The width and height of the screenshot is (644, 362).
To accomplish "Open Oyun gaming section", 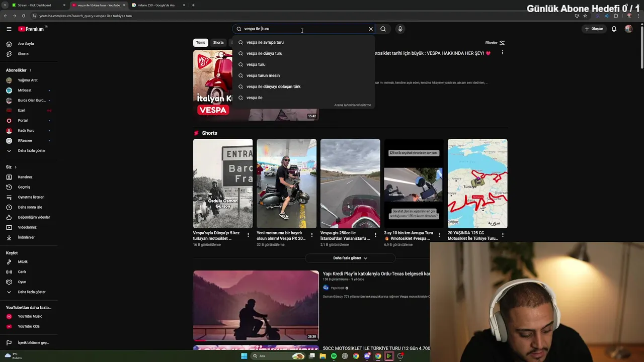I will (29, 282).
